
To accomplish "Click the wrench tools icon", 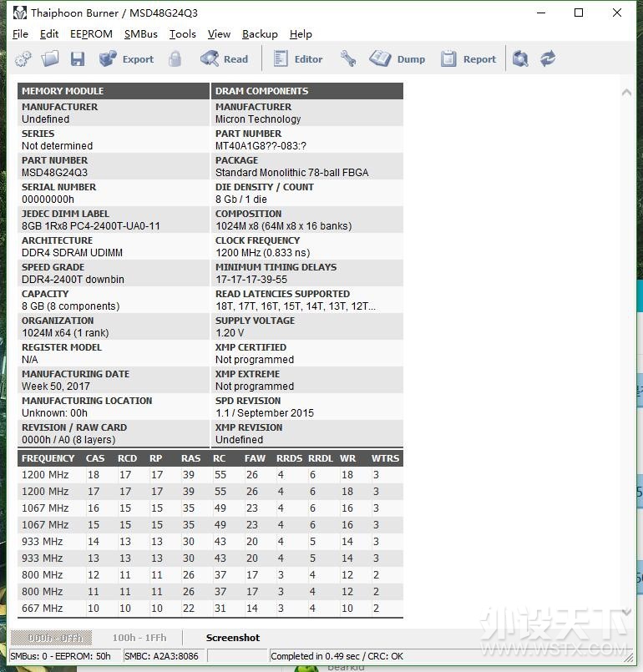I will click(347, 58).
